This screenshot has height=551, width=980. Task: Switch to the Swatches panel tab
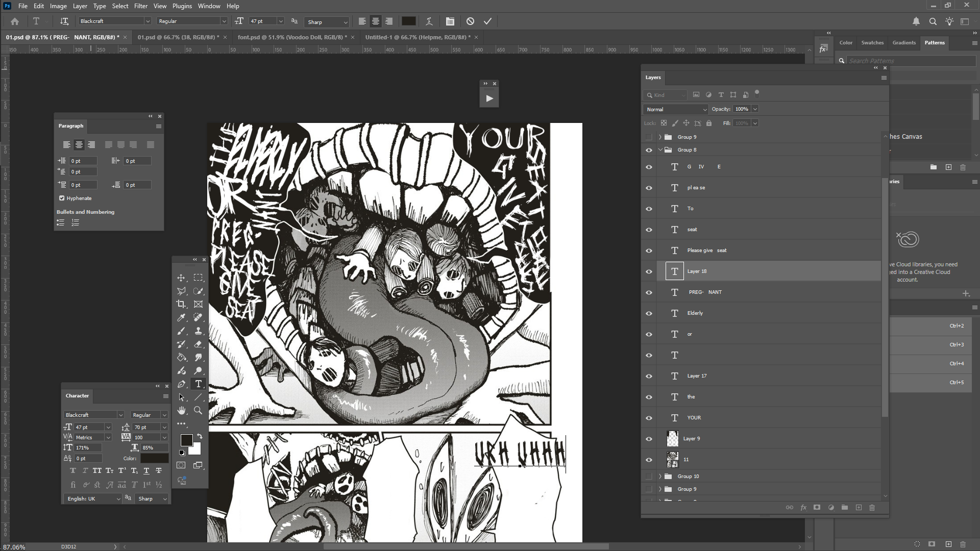click(x=872, y=43)
